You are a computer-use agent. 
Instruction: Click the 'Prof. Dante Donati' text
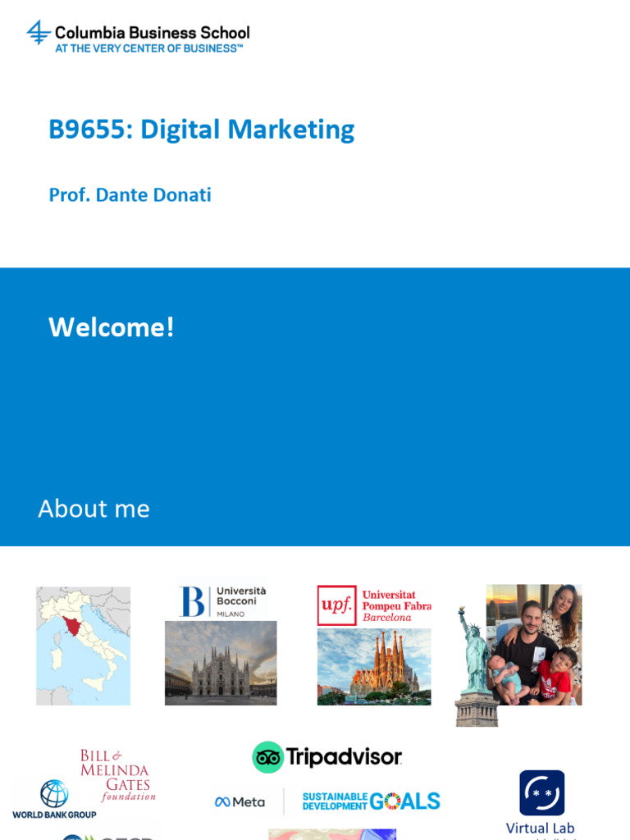point(130,195)
